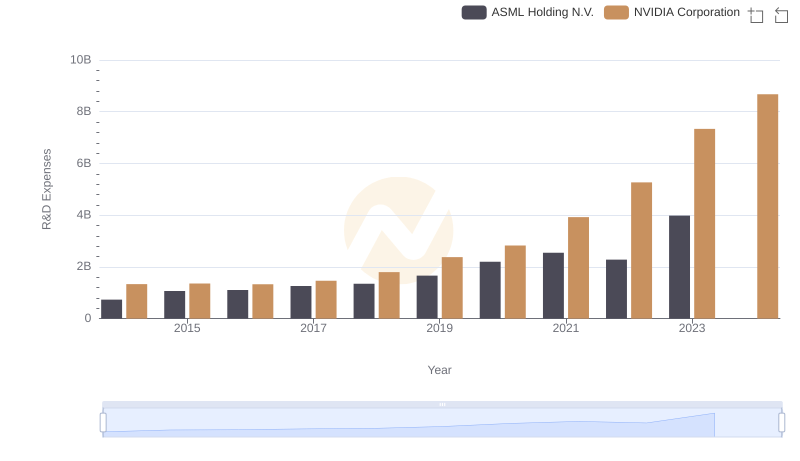
Task: Grab the right handle of the range slider
Action: click(782, 422)
